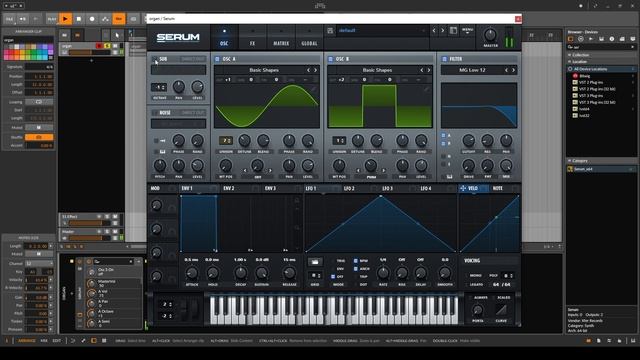Click the browser search field
Viewport: 640px width, 360px height.
click(601, 47)
